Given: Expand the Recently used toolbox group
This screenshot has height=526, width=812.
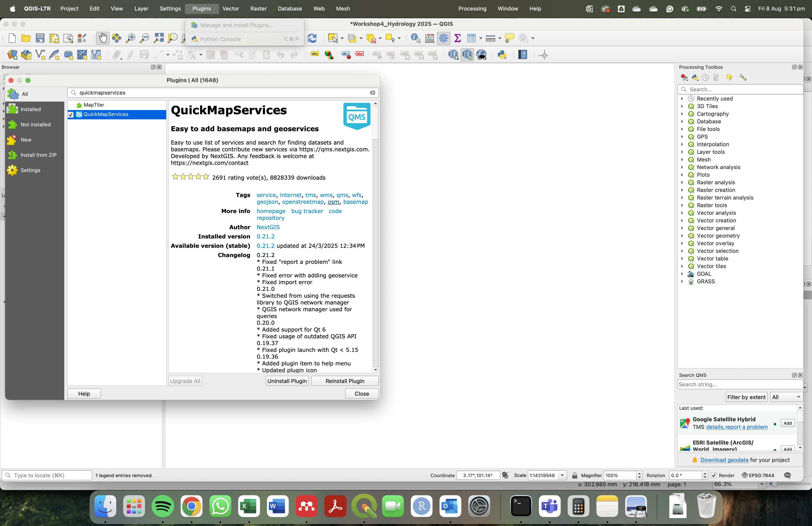Looking at the screenshot, I should point(682,99).
